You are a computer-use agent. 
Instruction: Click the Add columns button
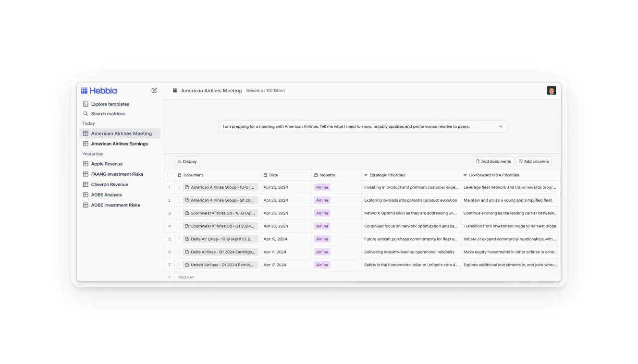534,161
